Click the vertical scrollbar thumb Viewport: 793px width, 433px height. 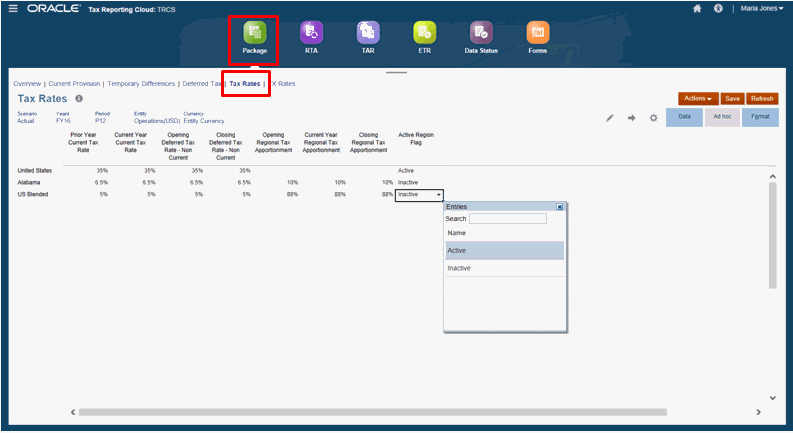pos(772,236)
